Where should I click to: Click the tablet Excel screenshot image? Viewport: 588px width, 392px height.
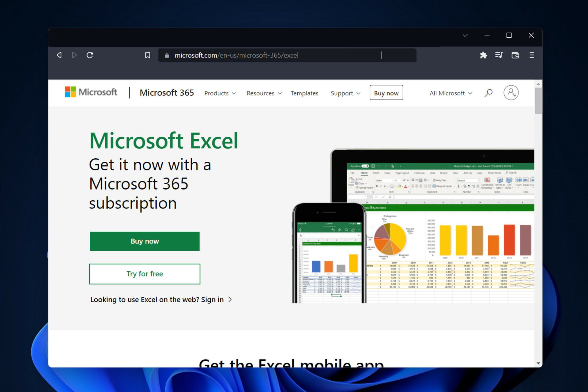(441, 226)
